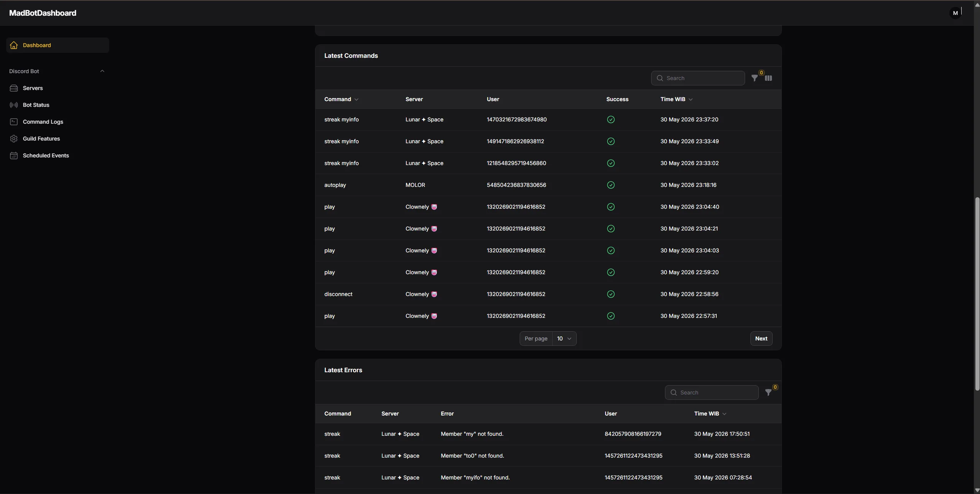Click the Bot Status broadcast icon
Screen dimensions: 980x494
[x=14, y=105]
